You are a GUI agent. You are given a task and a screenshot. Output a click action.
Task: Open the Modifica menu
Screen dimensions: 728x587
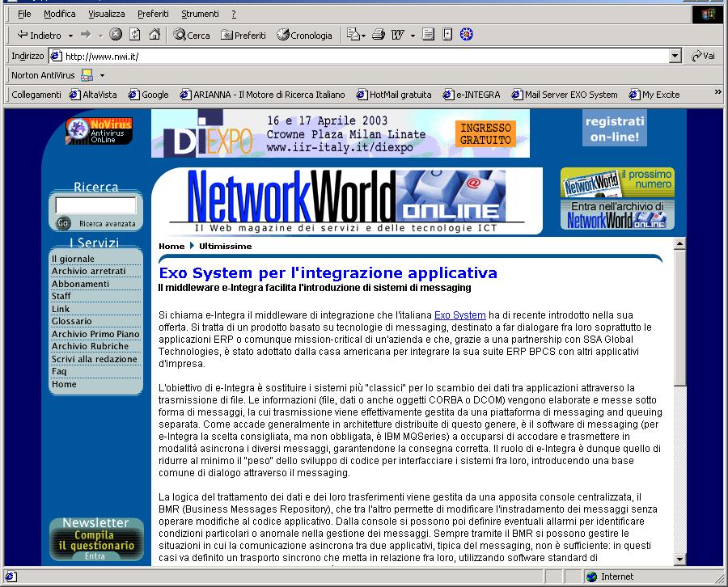coord(59,14)
